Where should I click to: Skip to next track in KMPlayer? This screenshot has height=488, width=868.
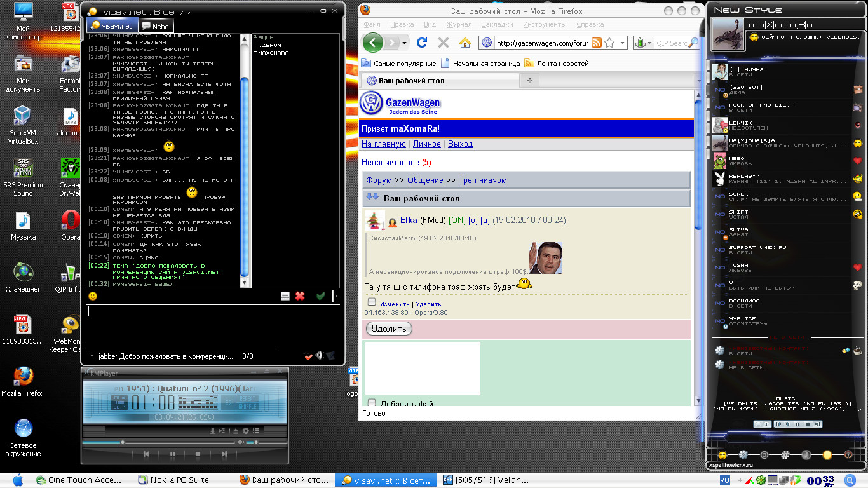pos(224,454)
